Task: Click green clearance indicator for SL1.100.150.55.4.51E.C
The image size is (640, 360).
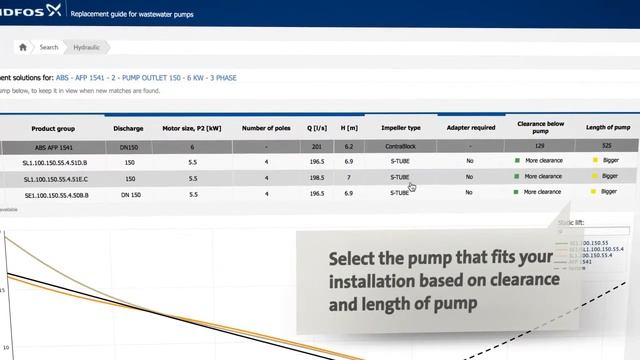Action: [x=516, y=176]
